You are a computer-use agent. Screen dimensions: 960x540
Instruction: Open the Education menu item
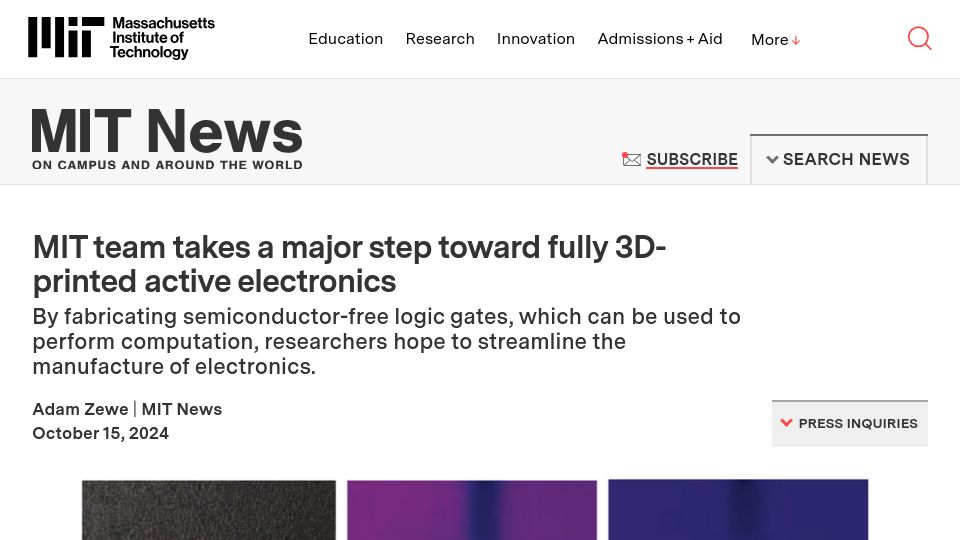click(x=345, y=39)
